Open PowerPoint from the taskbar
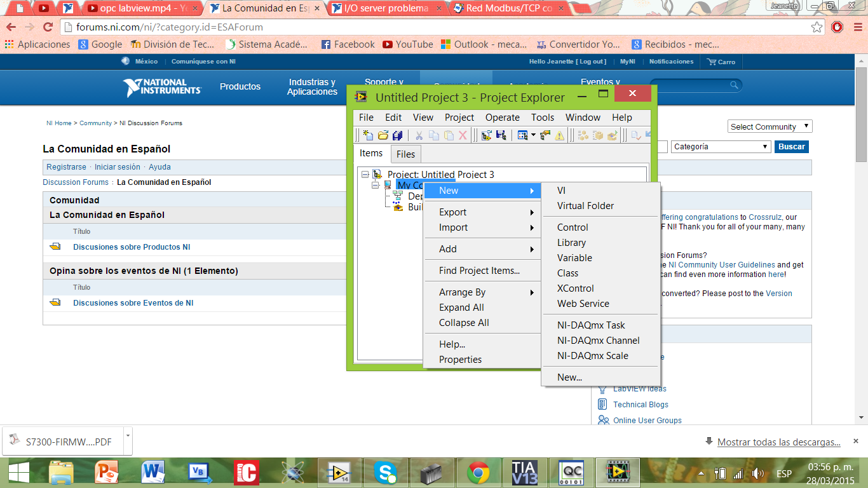 click(x=107, y=472)
